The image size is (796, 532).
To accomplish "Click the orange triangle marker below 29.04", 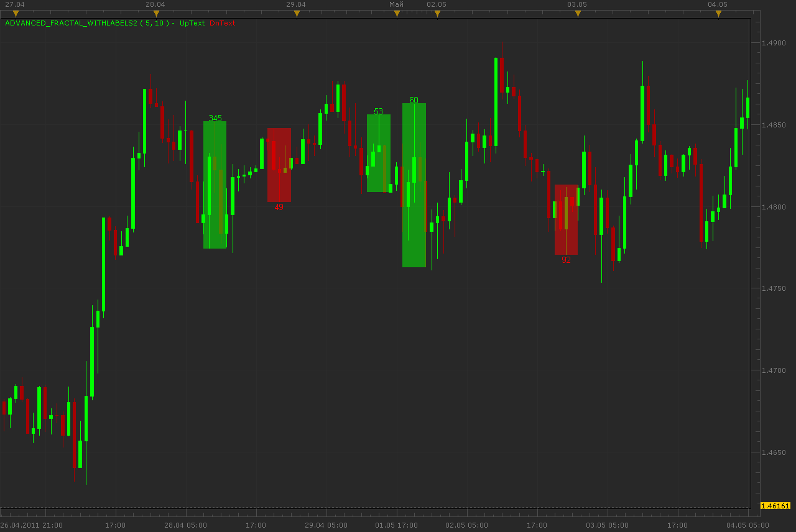I will click(x=297, y=13).
